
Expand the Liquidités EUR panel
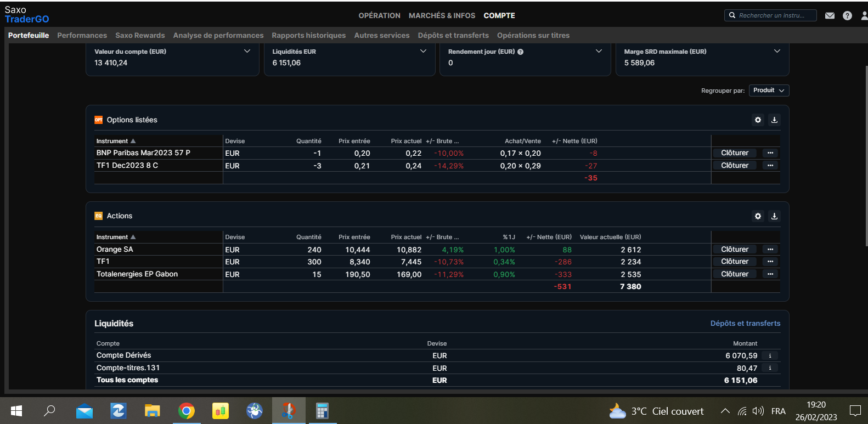click(423, 51)
